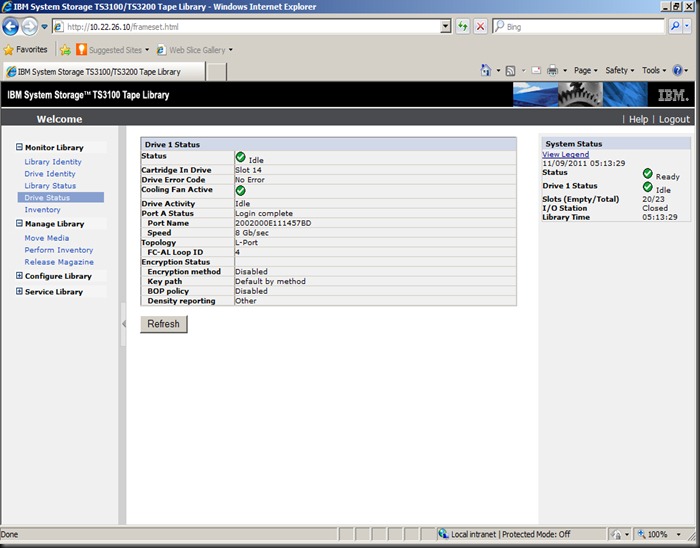Click IBM logo in header banner
Image resolution: width=700 pixels, height=548 pixels.
pos(673,95)
